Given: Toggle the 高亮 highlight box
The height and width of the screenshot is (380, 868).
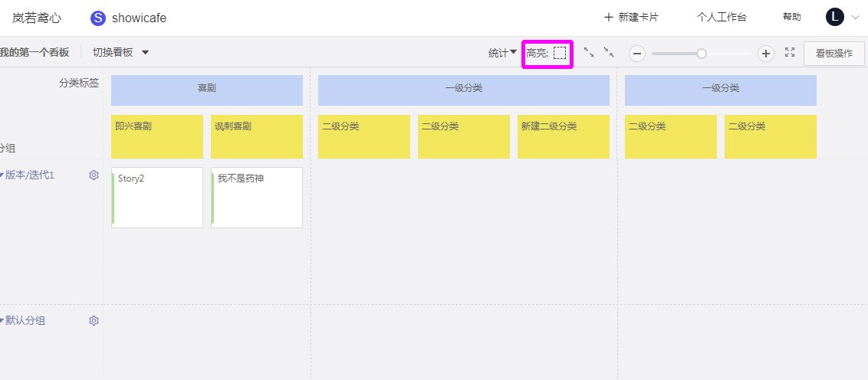Looking at the screenshot, I should click(x=560, y=53).
